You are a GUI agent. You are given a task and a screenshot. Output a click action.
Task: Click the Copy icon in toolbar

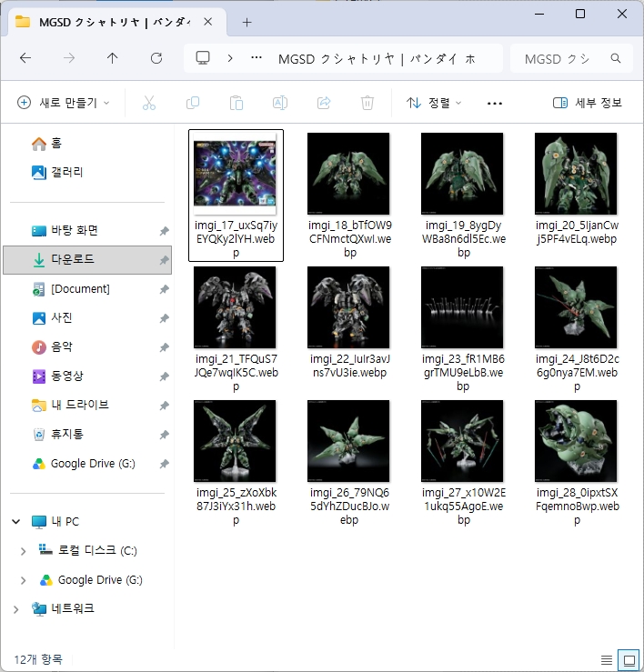[193, 103]
